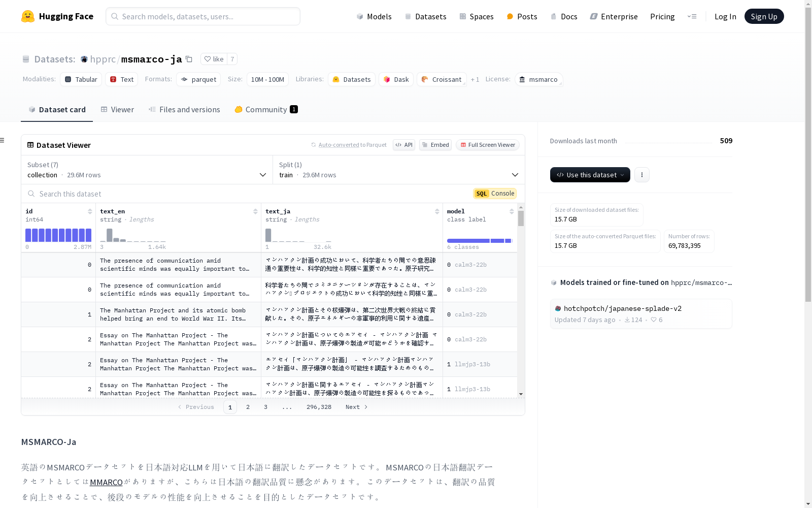
Task: Open the SQL Console
Action: pyautogui.click(x=495, y=194)
